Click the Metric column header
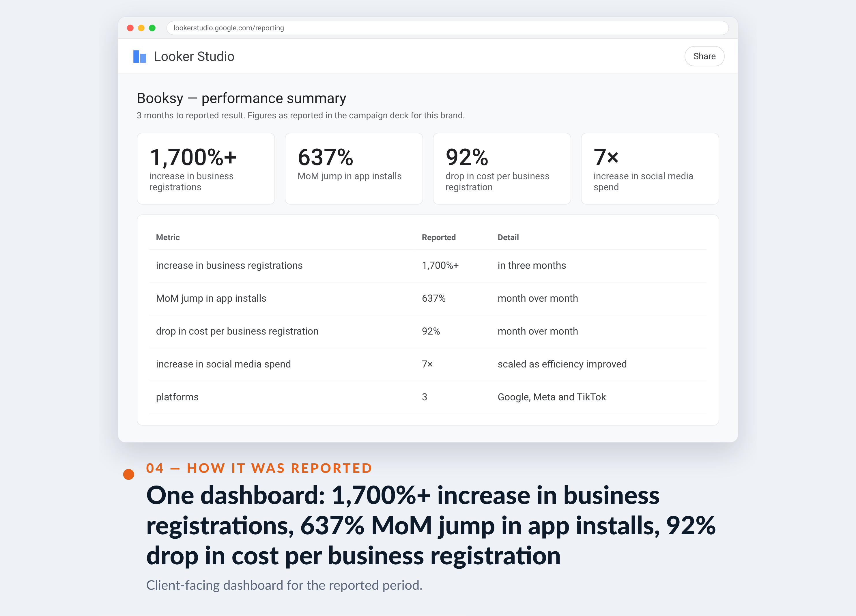Screen dimensions: 856x616 [x=168, y=237]
